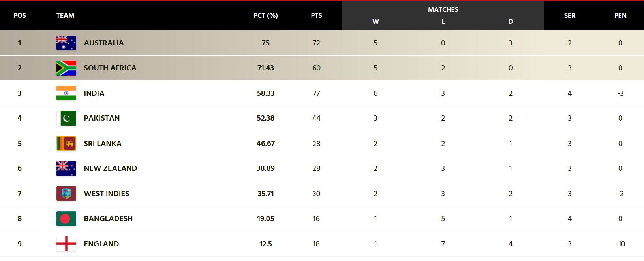The image size is (644, 261).
Task: Click the South Africa flag icon
Action: click(x=66, y=68)
